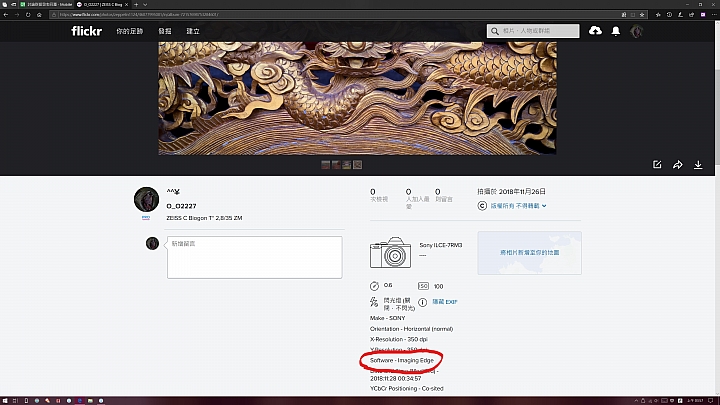The height and width of the screenshot is (405, 720).
Task: Open the account avatar in the Flickr header
Action: [636, 31]
